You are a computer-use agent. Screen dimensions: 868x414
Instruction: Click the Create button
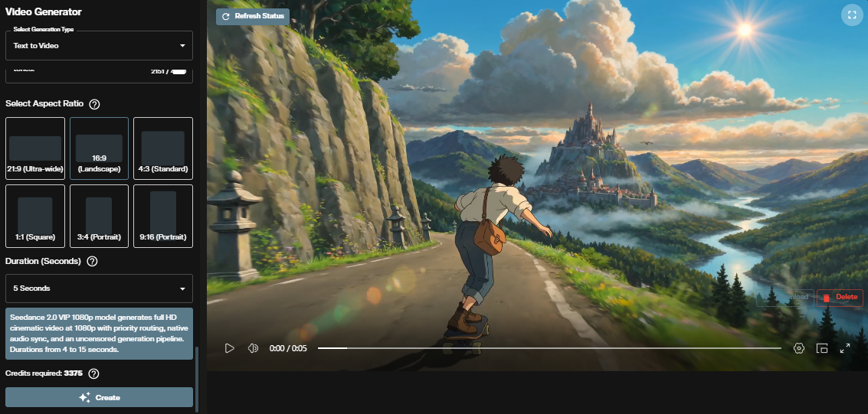[x=99, y=397]
